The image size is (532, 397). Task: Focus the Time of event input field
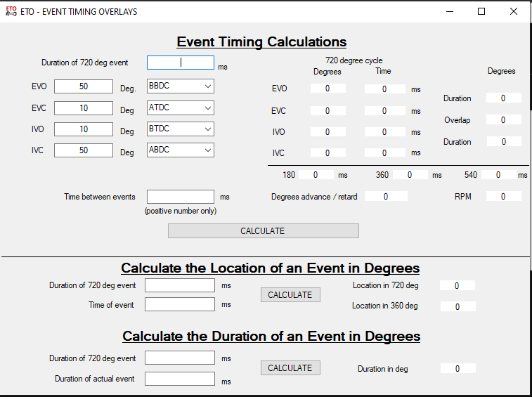click(x=179, y=304)
